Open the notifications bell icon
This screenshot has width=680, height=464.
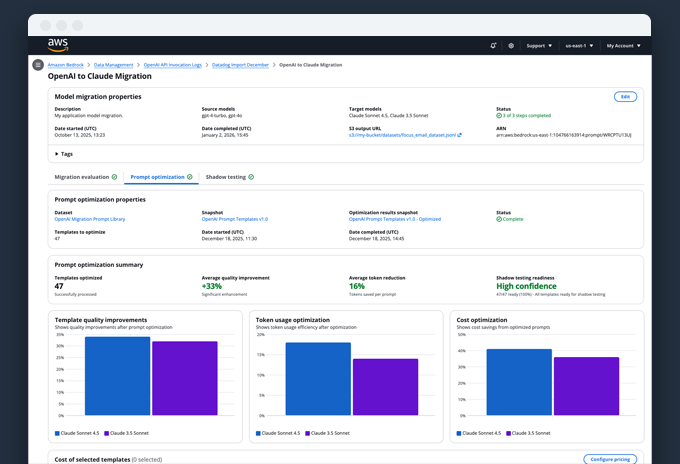pyautogui.click(x=493, y=45)
